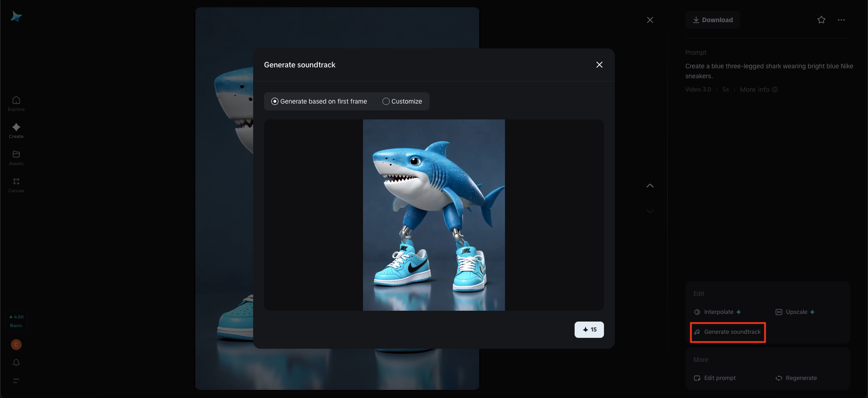Click the shark first-frame preview image
868x398 pixels.
pos(434,215)
